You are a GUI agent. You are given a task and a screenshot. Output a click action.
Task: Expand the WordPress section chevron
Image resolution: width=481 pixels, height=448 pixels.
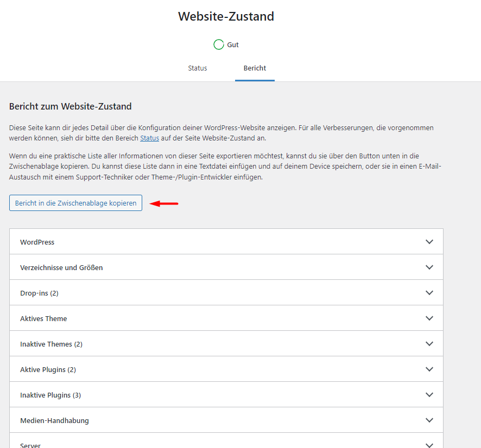pyautogui.click(x=429, y=241)
